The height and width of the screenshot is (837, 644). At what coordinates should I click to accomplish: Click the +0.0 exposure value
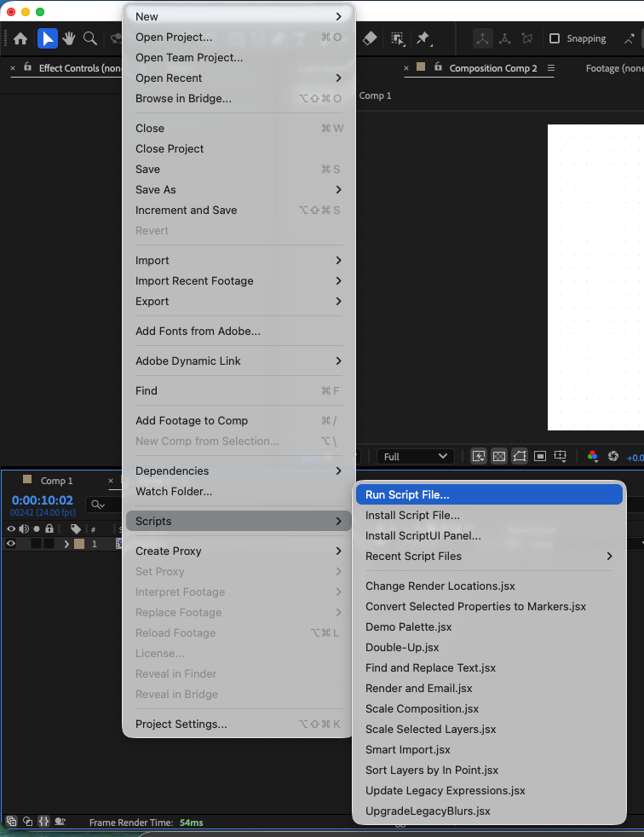point(635,458)
